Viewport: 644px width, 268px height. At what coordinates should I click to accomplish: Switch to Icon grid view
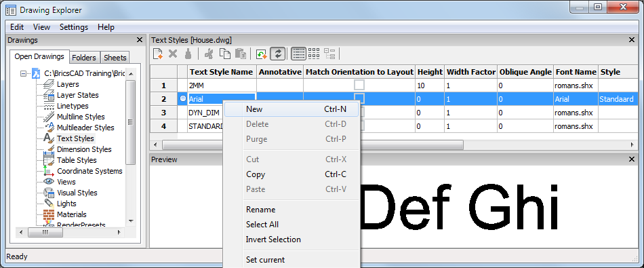pyautogui.click(x=314, y=54)
